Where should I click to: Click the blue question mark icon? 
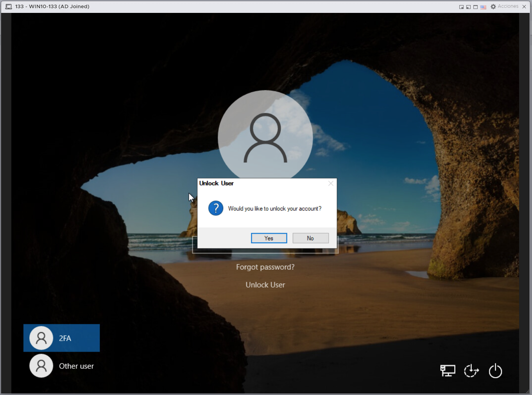point(216,208)
